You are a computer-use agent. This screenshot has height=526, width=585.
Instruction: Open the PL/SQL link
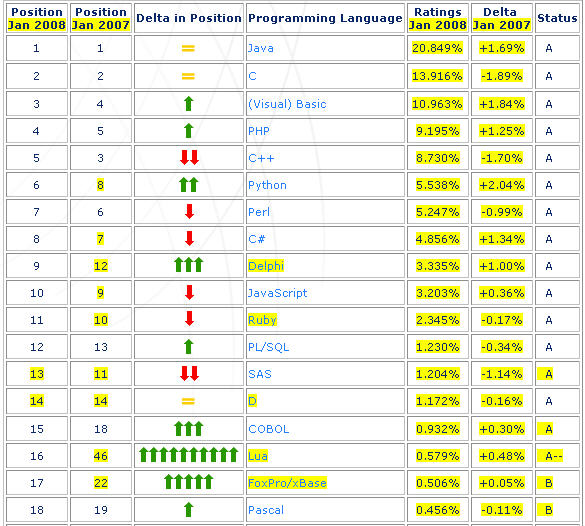click(268, 347)
